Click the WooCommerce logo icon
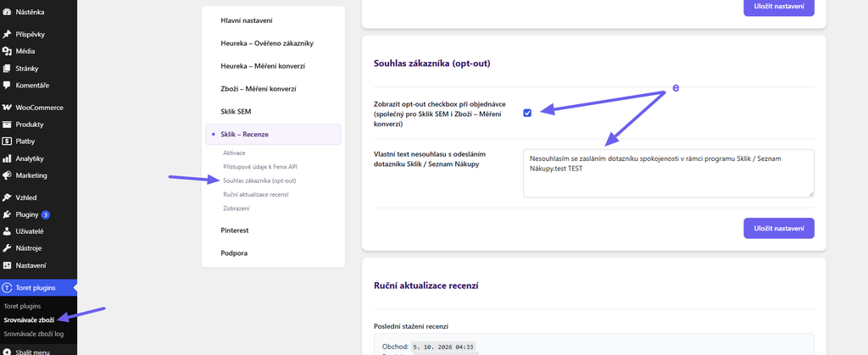This screenshot has height=355, width=868. coord(7,108)
